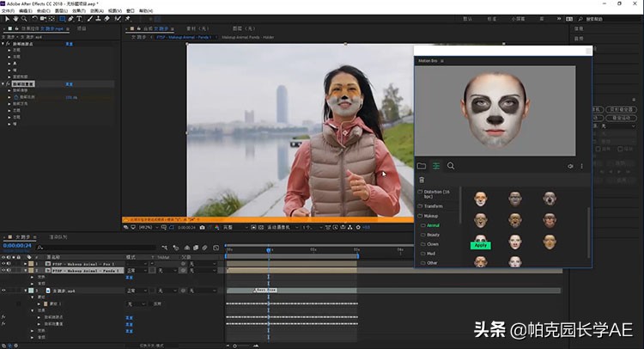Image resolution: width=644 pixels, height=349 pixels.
Task: Hide the Fox 1 layer eye icon
Action: pyautogui.click(x=3, y=264)
